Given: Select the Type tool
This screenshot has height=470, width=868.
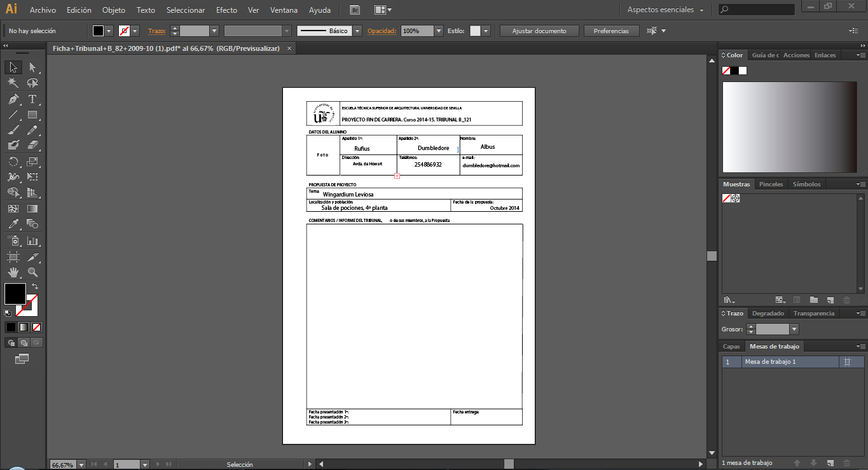Looking at the screenshot, I should [33, 99].
